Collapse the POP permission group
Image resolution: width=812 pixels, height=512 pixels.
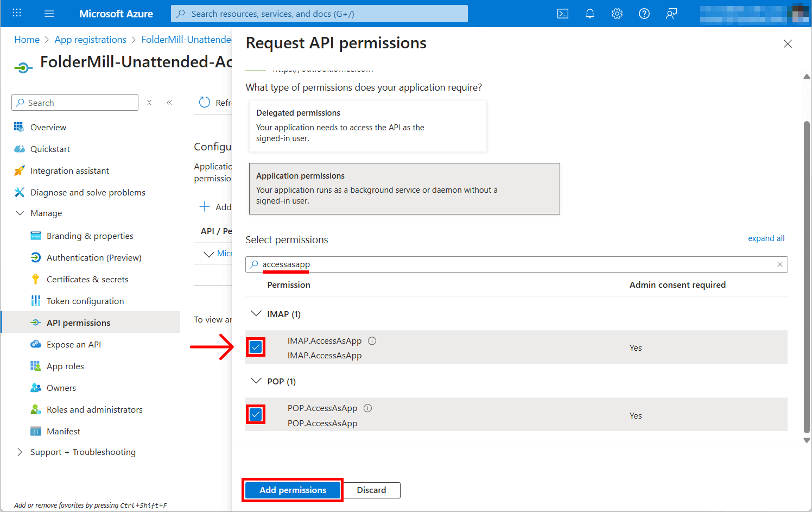point(256,381)
